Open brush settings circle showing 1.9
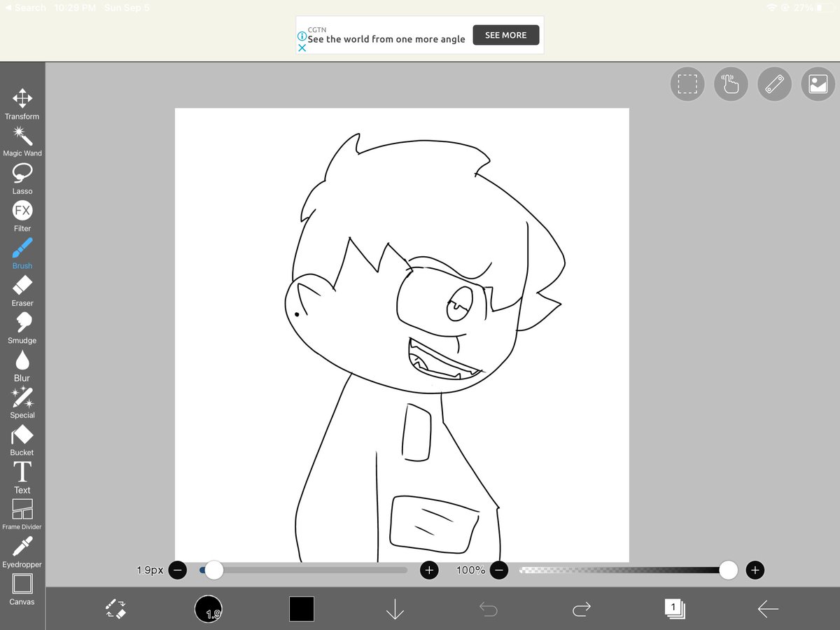 click(x=209, y=609)
